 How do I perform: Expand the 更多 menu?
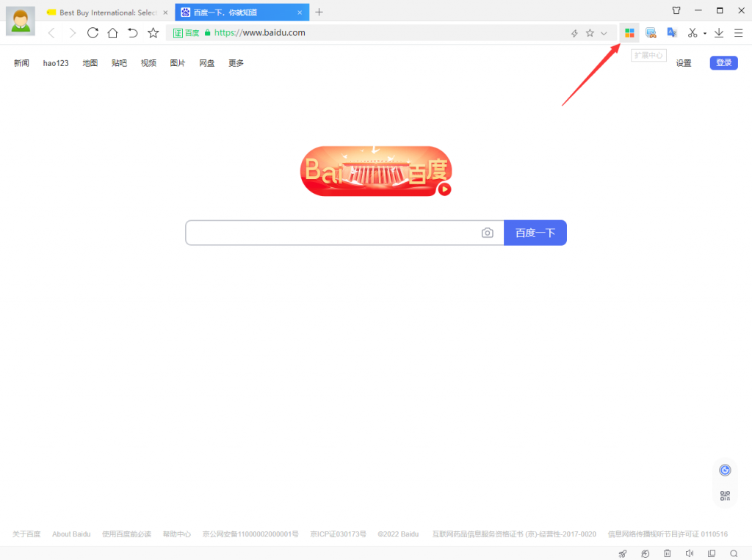(x=236, y=63)
